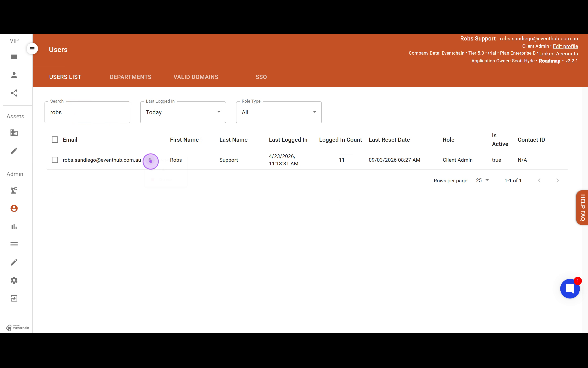This screenshot has height=368, width=588.
Task: Click the Role column header
Action: 448,140
